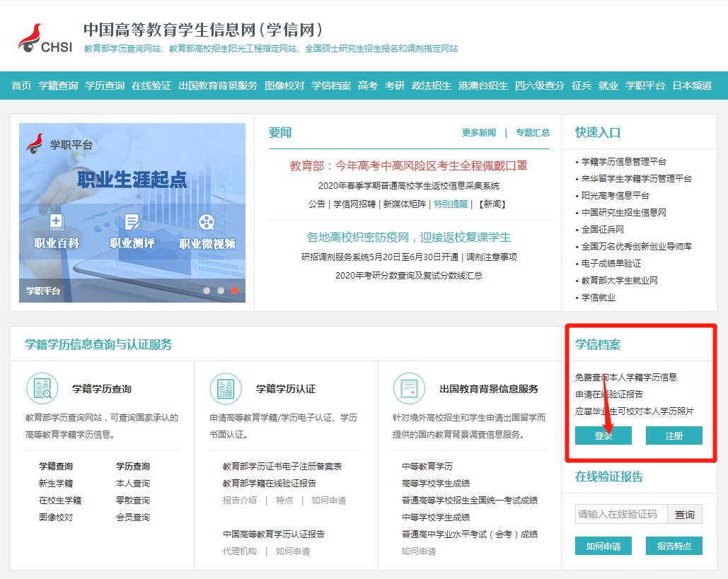Open 学信档案 navigation item
This screenshot has height=579, width=728.
click(x=331, y=86)
